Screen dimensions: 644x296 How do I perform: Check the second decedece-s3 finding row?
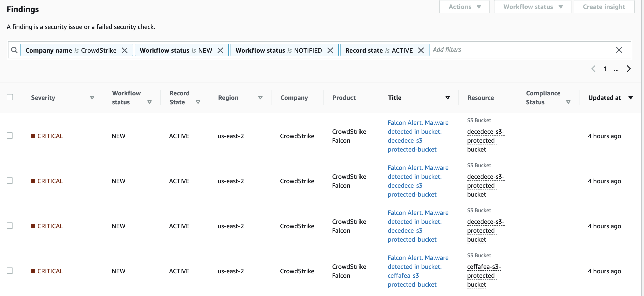coord(10,181)
